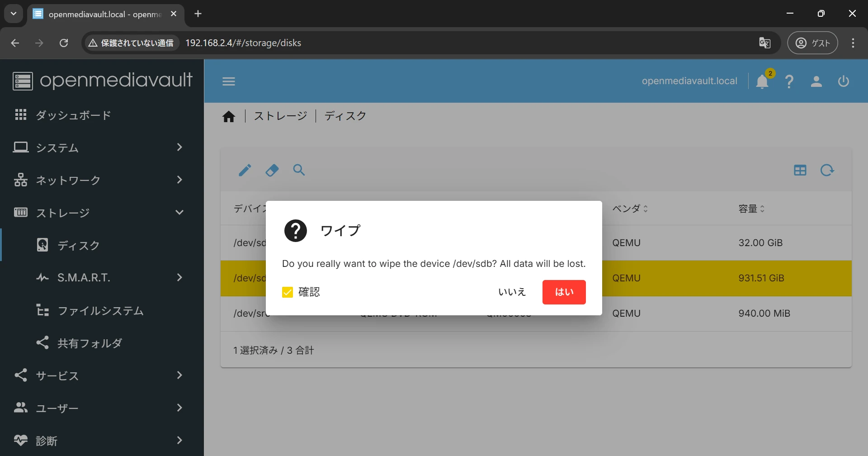Expand the サービス menu
Image resolution: width=868 pixels, height=456 pixels.
tap(102, 375)
